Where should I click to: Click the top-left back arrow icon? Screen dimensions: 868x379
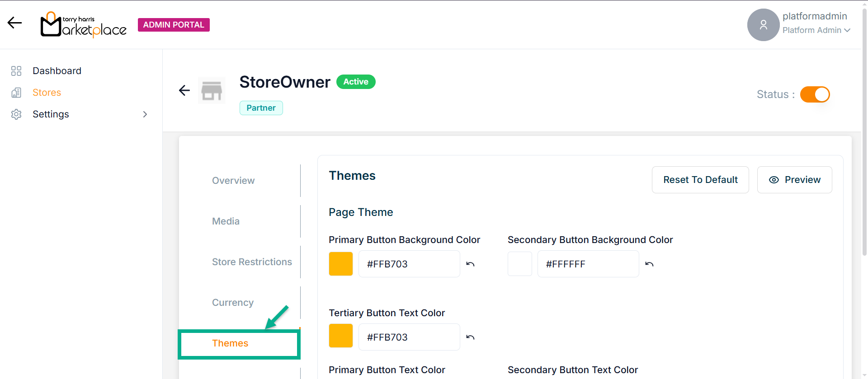(14, 23)
